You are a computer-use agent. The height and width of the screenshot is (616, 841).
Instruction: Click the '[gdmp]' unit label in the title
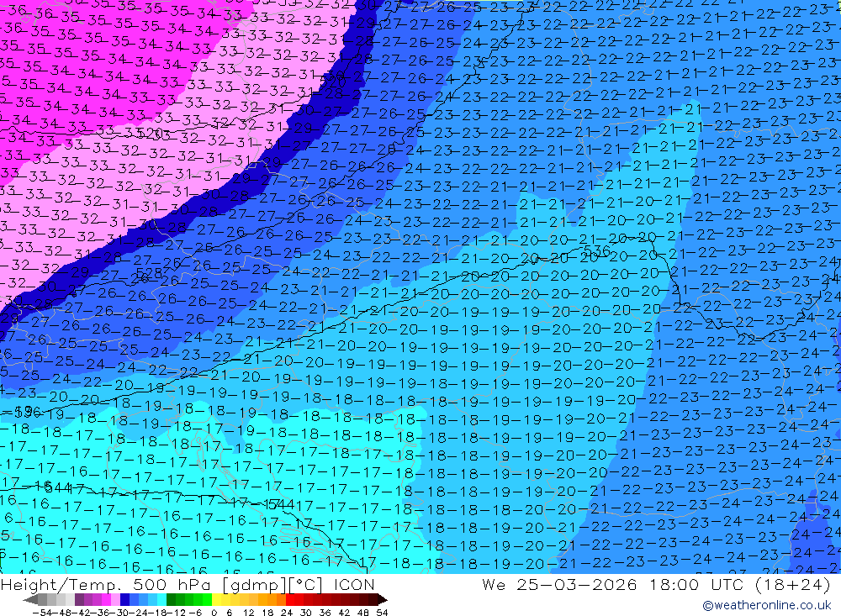[x=254, y=585]
